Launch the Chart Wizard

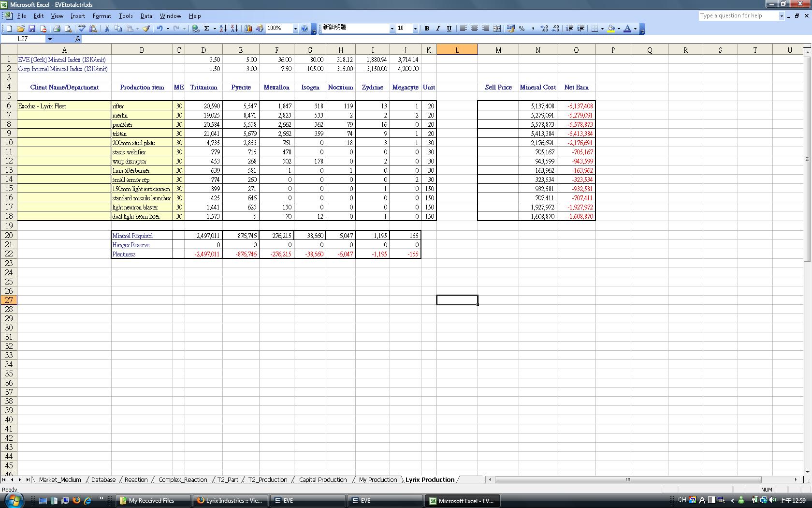248,29
